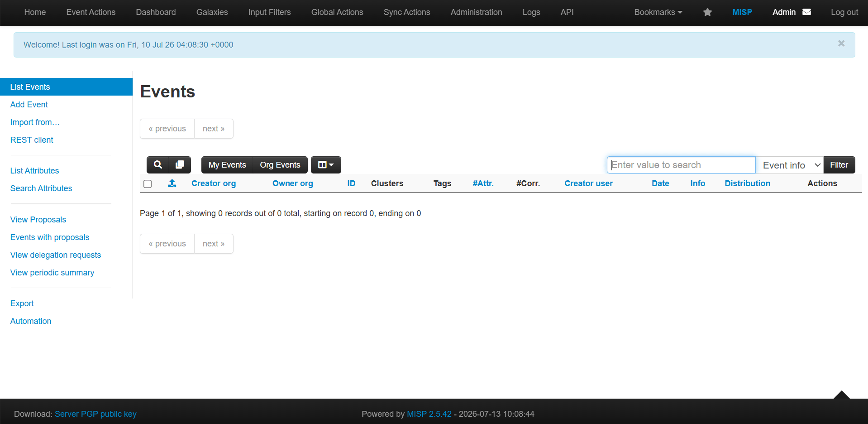Click the MISP link in the navbar
The width and height of the screenshot is (868, 424).
(742, 12)
